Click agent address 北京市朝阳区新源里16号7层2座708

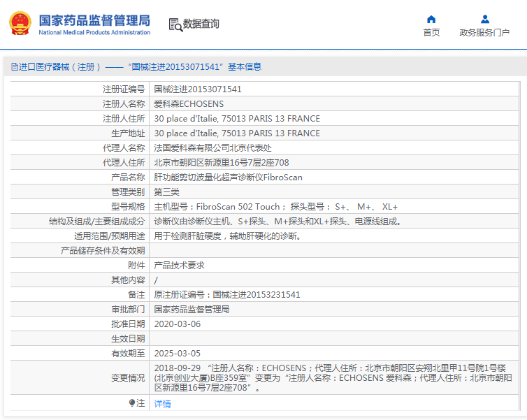point(222,163)
